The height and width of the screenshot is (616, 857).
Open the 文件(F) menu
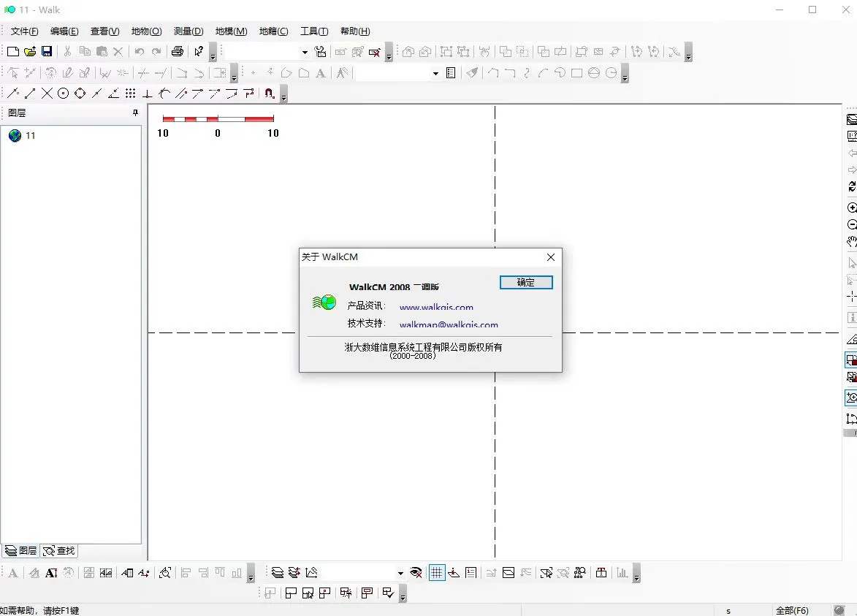pos(25,31)
